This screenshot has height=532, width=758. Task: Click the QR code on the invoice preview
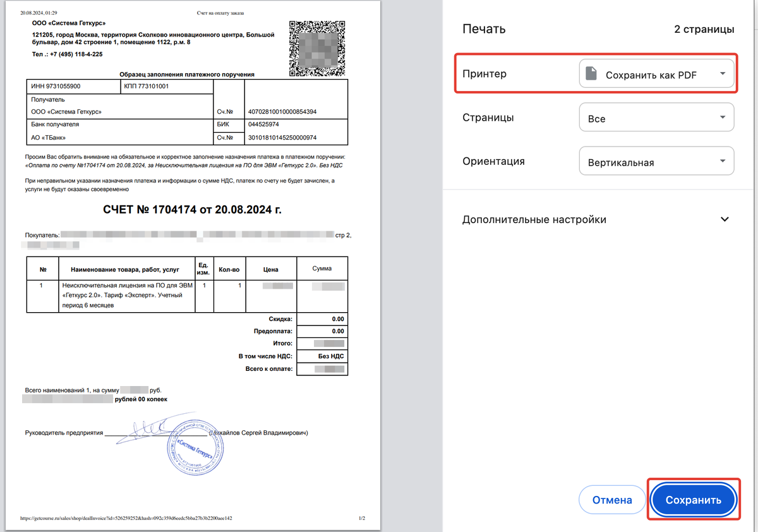[318, 47]
